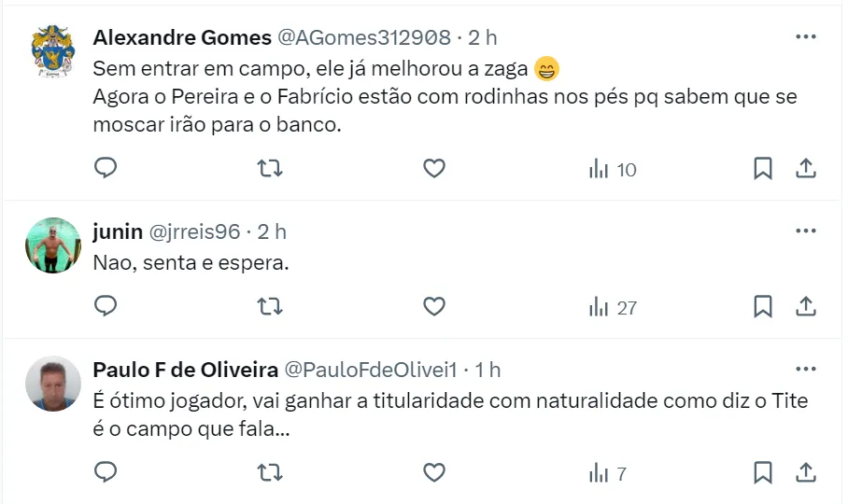The width and height of the screenshot is (848, 504).
Task: Click Paulo F de Oliveira's profile picture
Action: (52, 384)
